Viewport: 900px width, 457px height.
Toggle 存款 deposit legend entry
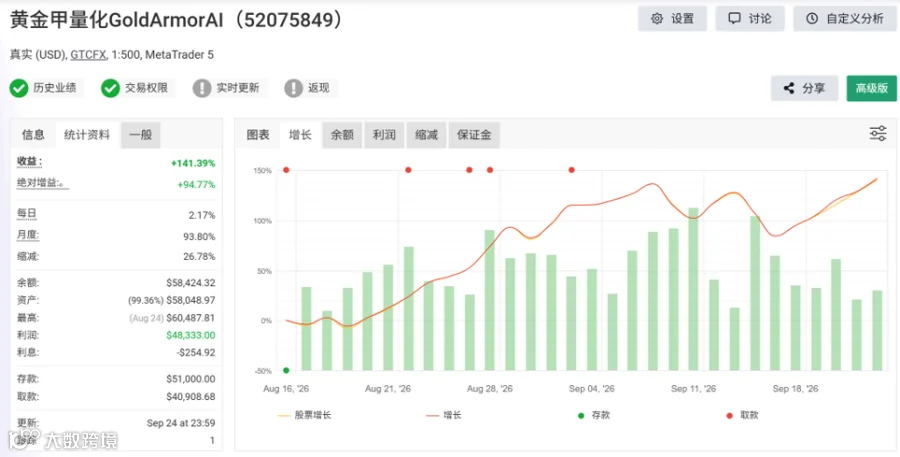click(x=592, y=415)
